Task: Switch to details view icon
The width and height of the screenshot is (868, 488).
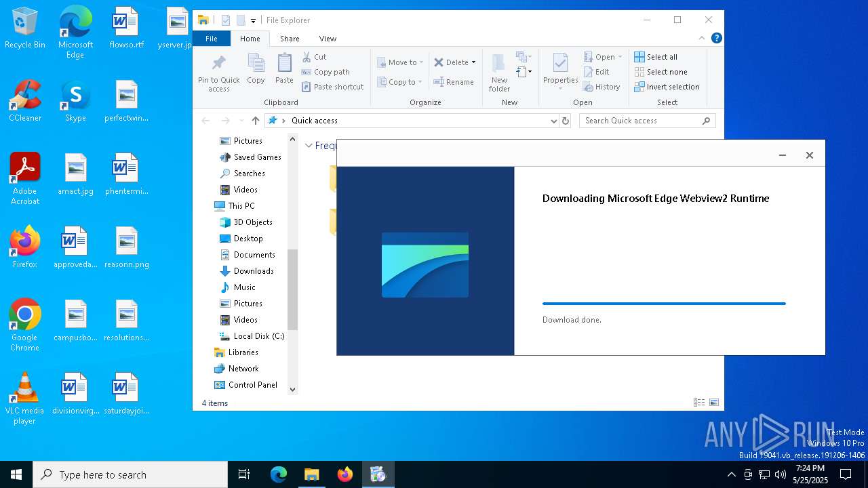Action: coord(699,403)
